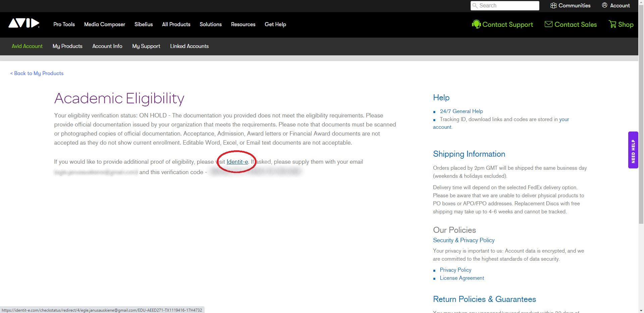Viewport: 644px width, 313px height.
Task: Click the Account user icon
Action: (x=604, y=5)
